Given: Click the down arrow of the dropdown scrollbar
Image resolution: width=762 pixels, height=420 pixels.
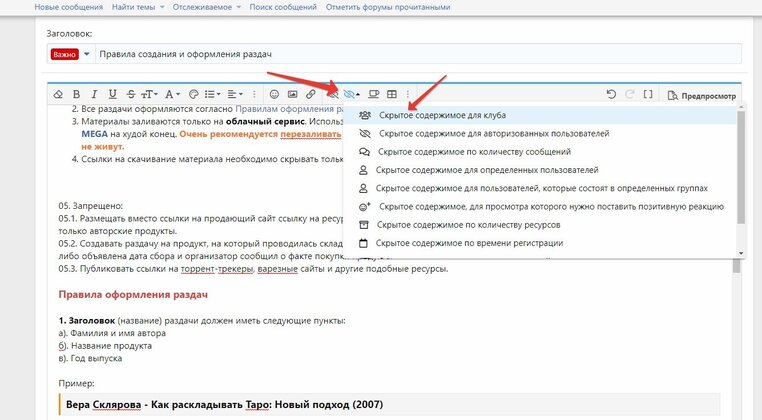Looking at the screenshot, I should click(741, 253).
